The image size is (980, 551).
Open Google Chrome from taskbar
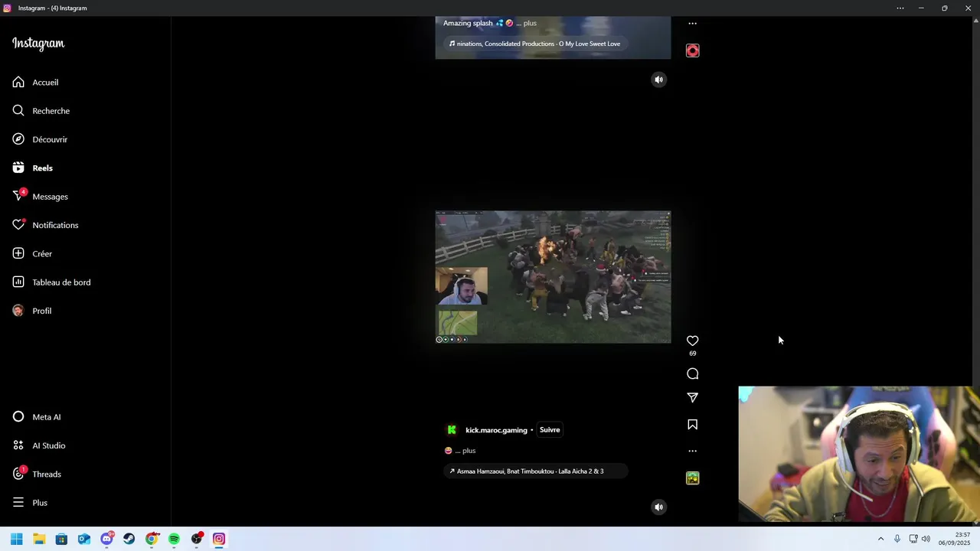152,539
